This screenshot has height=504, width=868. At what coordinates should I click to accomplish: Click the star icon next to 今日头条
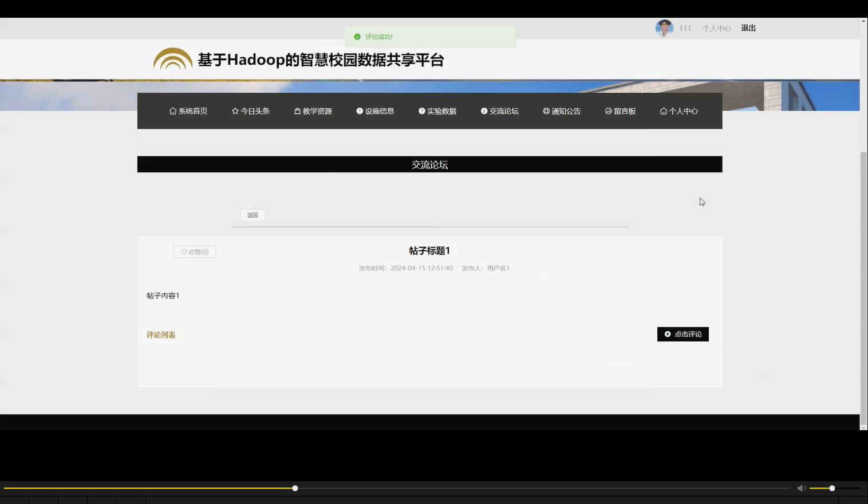(x=235, y=111)
